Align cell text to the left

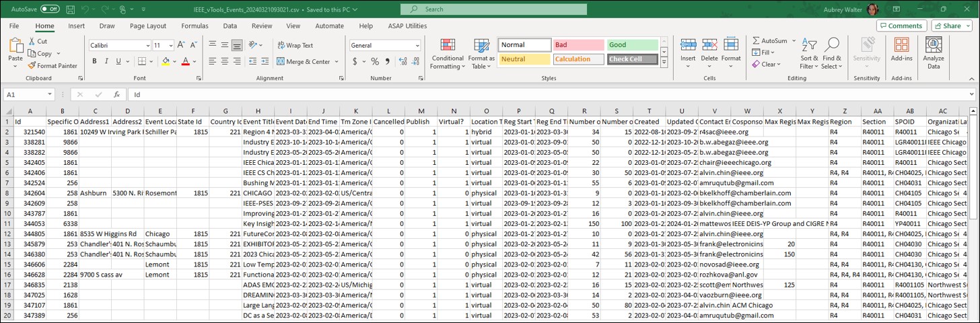pyautogui.click(x=213, y=61)
